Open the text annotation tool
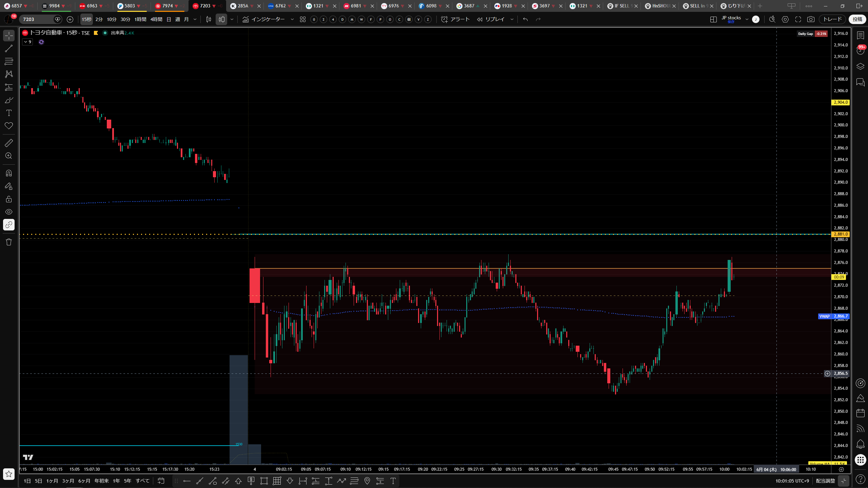The height and width of the screenshot is (488, 868). coord(9,113)
